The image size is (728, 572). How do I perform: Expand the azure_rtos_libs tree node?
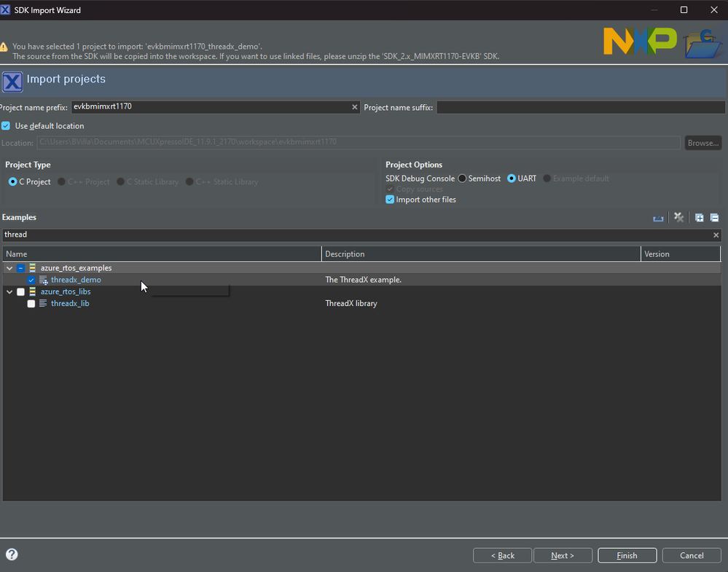tap(9, 291)
